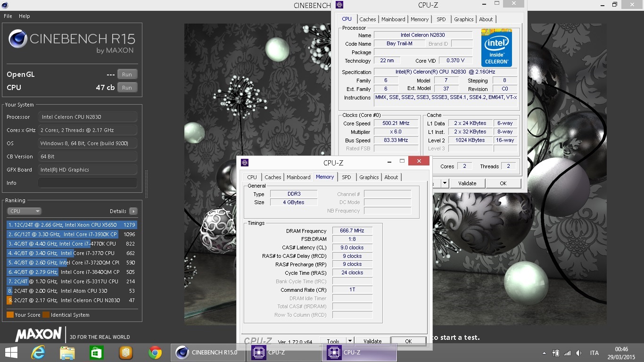Switch to CINEBENCH R15.0 taskbar button
644x362 pixels.
pyautogui.click(x=207, y=353)
